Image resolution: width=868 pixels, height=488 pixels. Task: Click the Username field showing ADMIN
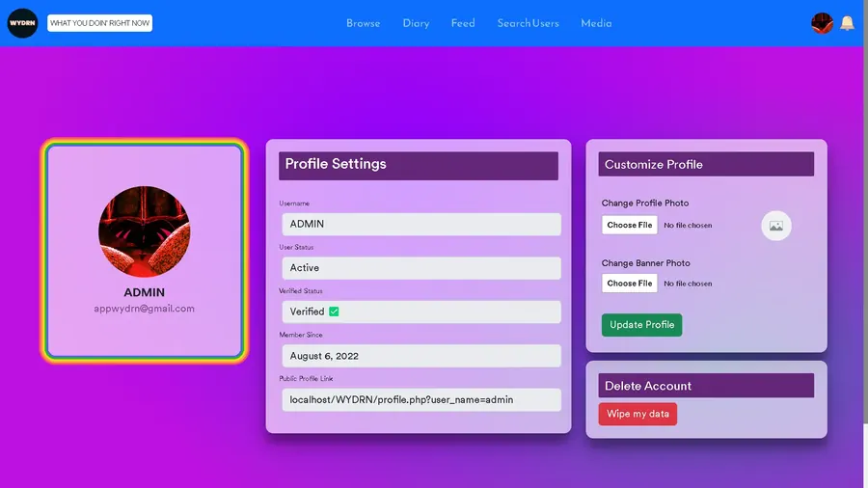[x=421, y=224]
